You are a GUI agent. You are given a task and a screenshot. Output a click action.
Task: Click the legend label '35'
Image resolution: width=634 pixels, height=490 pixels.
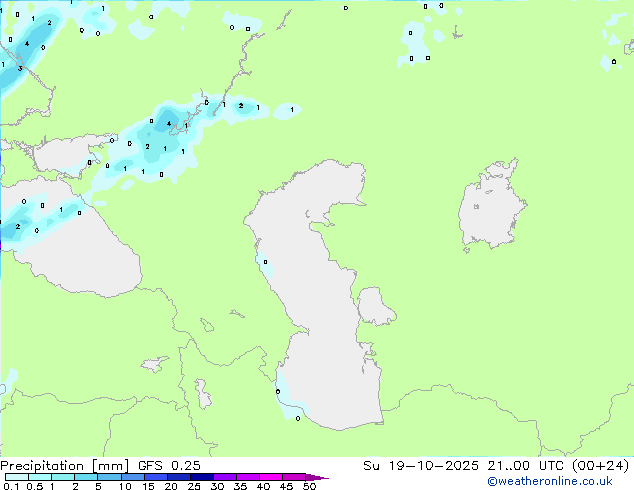click(240, 486)
